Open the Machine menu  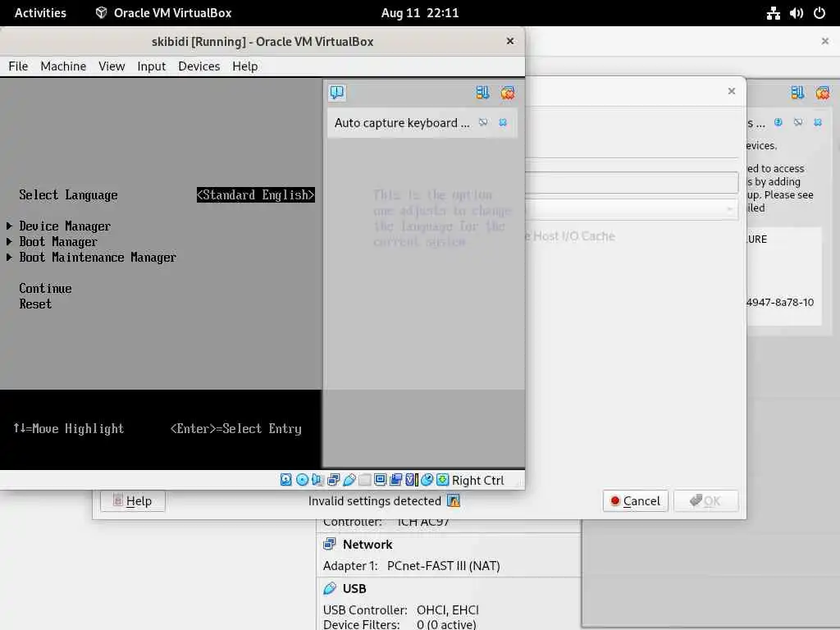tap(63, 66)
